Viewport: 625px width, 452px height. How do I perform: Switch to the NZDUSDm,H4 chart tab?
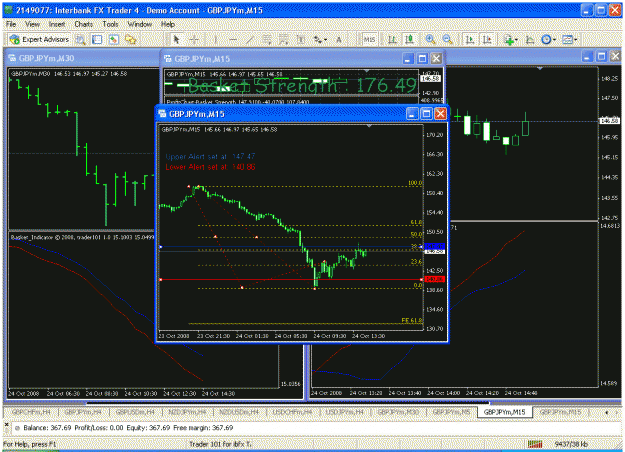click(x=239, y=412)
